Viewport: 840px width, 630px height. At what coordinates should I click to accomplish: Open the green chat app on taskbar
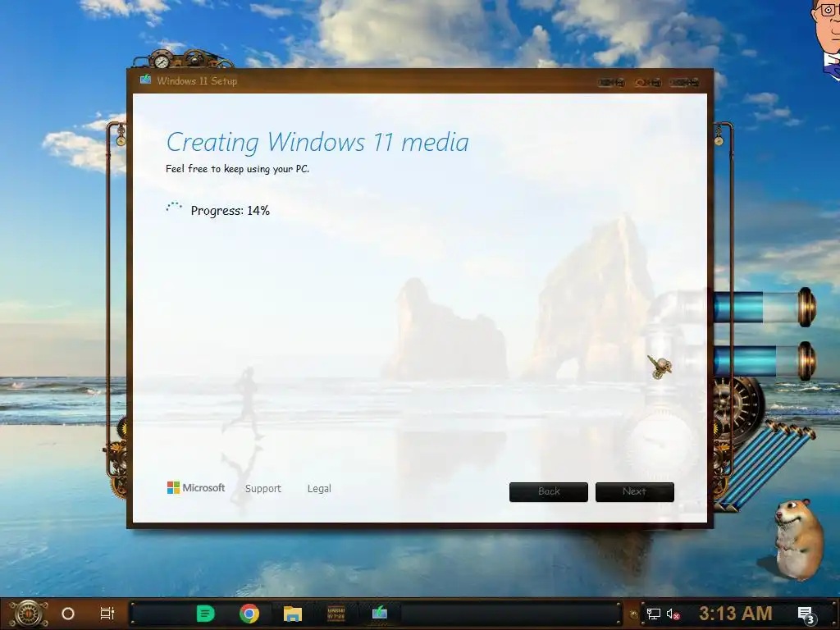click(x=205, y=614)
